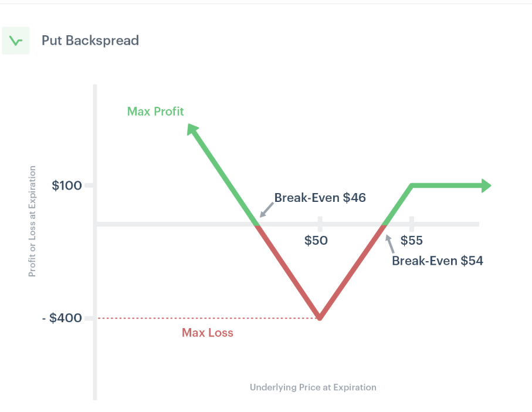Screen dimensions: 532x412
Task: Click the $50 axis label
Action: coord(316,240)
